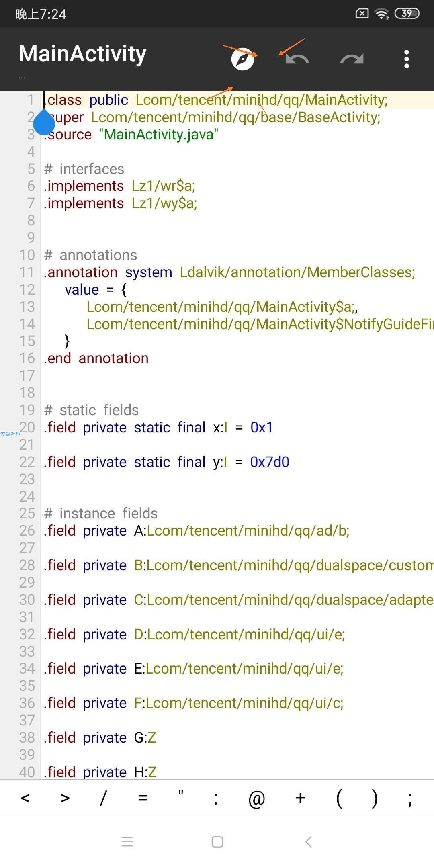Tap the battery indicator in status bar

point(407,14)
